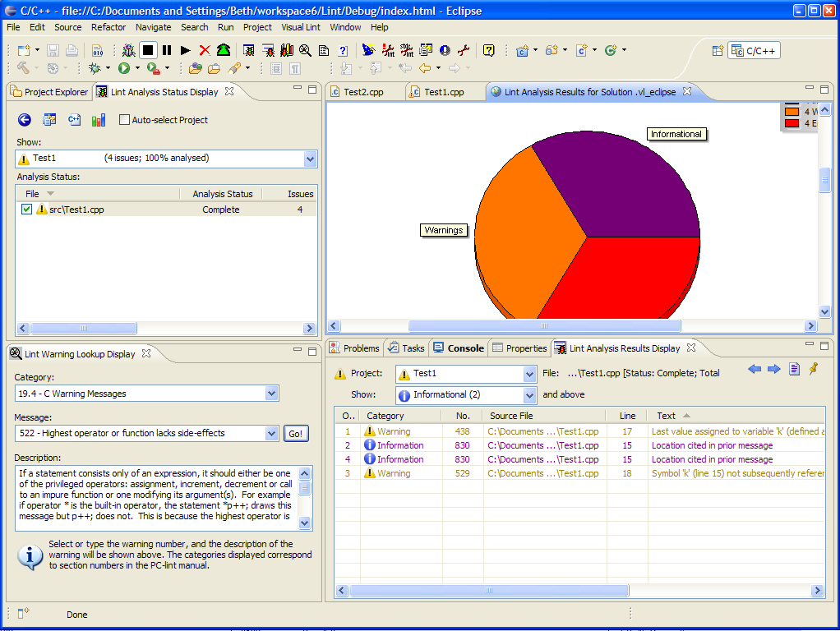Click the green up-arrow toolbar icon
The width and height of the screenshot is (840, 631).
pos(224,50)
